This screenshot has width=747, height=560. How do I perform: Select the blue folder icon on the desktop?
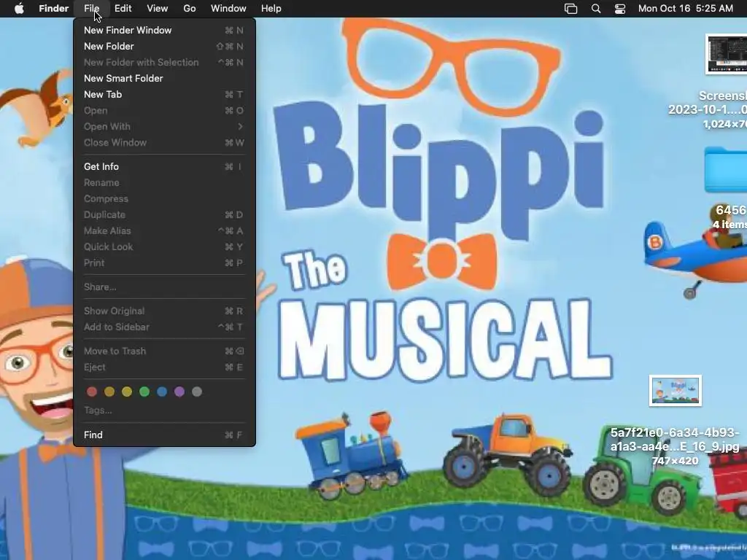(726, 170)
